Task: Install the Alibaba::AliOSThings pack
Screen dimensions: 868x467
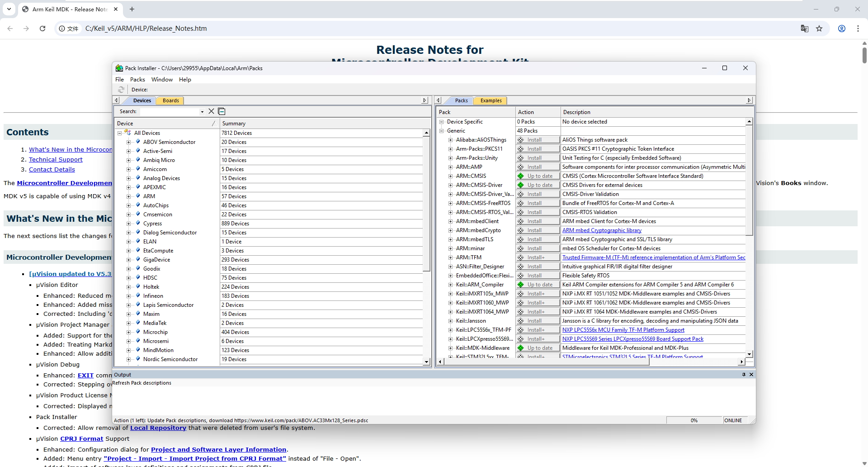Action: coord(538,140)
